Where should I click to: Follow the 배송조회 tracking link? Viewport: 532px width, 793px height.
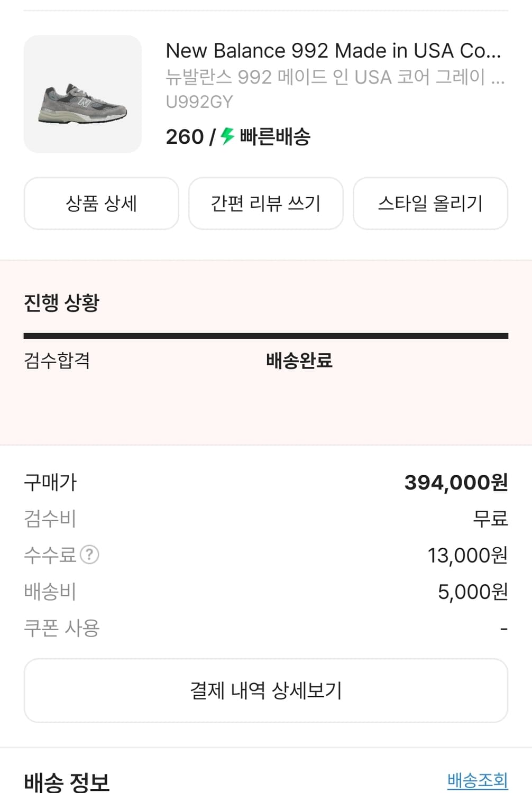click(477, 780)
